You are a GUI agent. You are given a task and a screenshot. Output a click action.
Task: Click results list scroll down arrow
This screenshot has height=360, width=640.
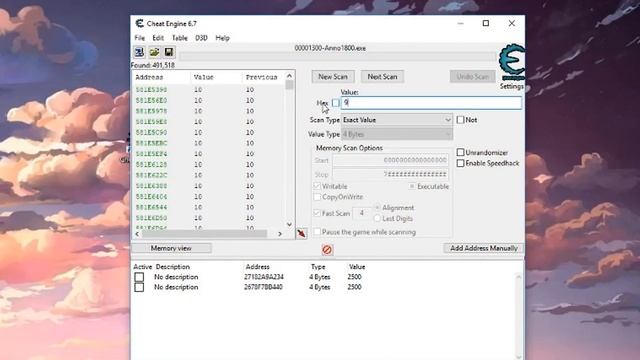click(289, 224)
